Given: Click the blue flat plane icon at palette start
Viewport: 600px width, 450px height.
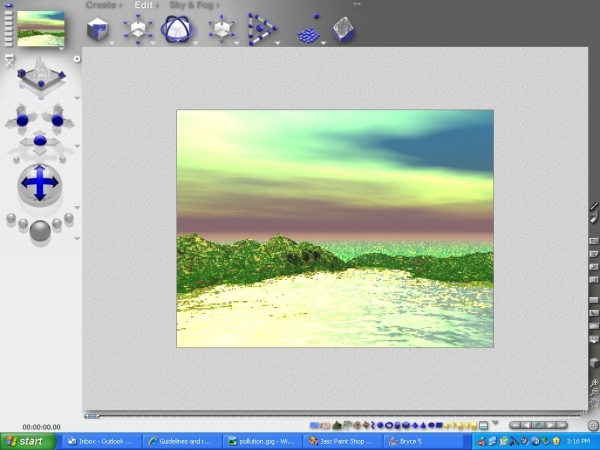Looking at the screenshot, I should 314,425.
